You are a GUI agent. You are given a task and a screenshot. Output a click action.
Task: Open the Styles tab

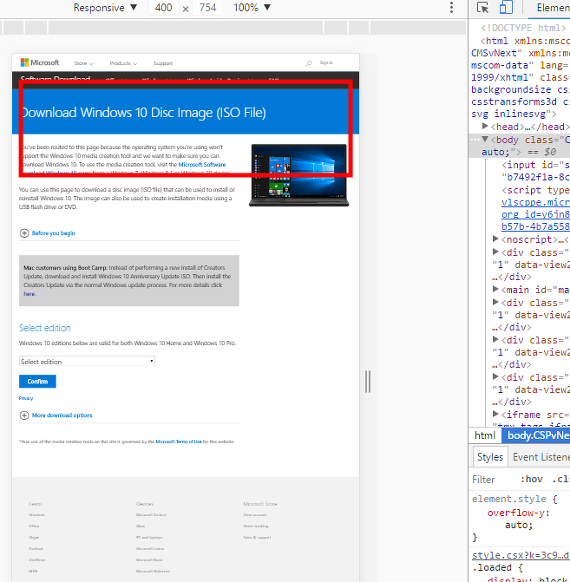click(x=490, y=457)
